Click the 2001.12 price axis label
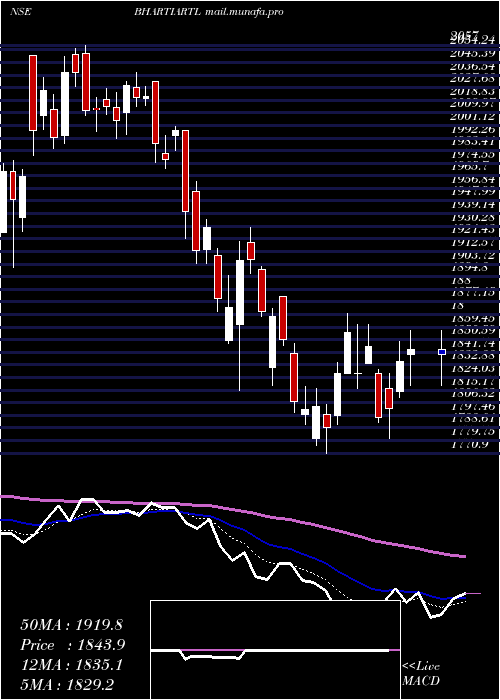This screenshot has width=500, height=700. pos(473,117)
